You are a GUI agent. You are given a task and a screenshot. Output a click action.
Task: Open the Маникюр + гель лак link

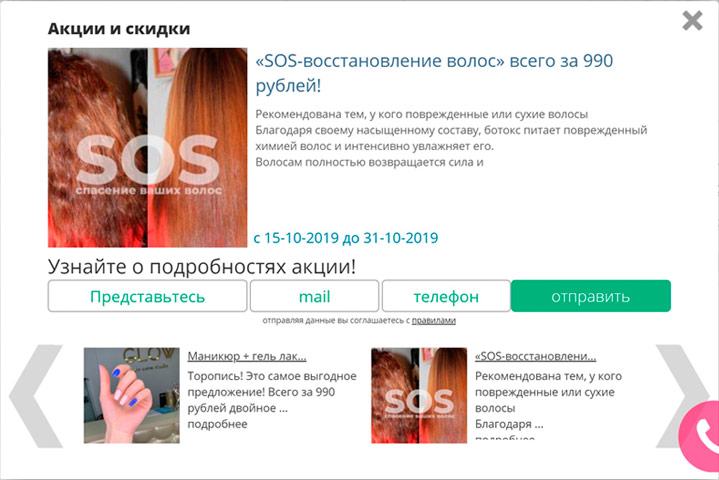tap(247, 356)
